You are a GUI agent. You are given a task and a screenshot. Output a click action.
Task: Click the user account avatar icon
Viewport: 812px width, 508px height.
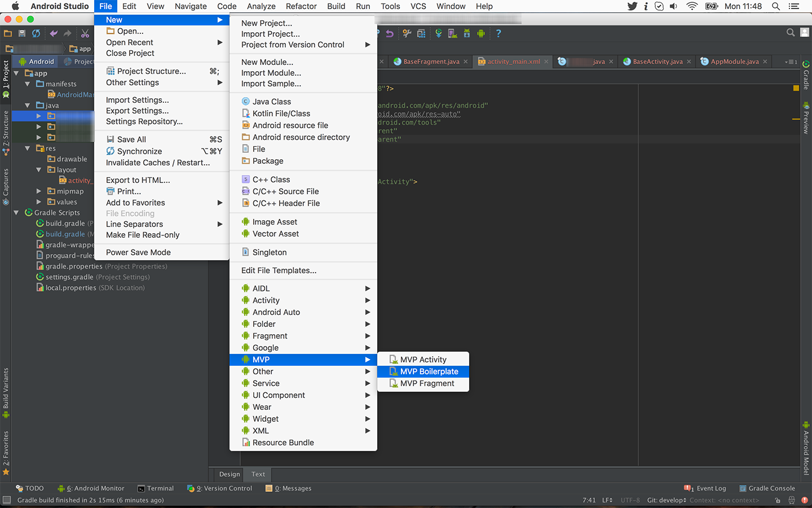[x=805, y=33]
